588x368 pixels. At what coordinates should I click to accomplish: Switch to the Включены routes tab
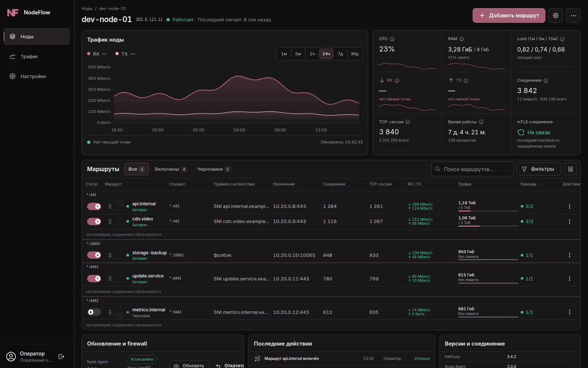(171, 169)
